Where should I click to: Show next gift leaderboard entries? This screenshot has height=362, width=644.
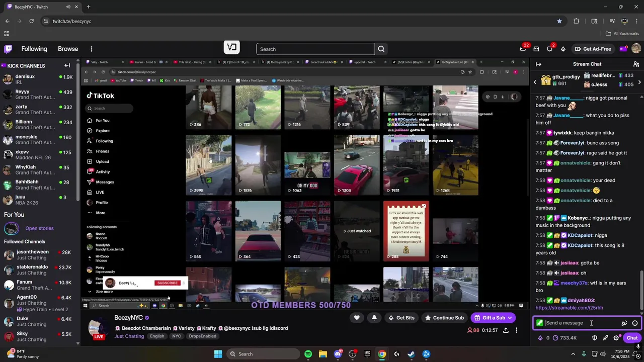pyautogui.click(x=639, y=81)
